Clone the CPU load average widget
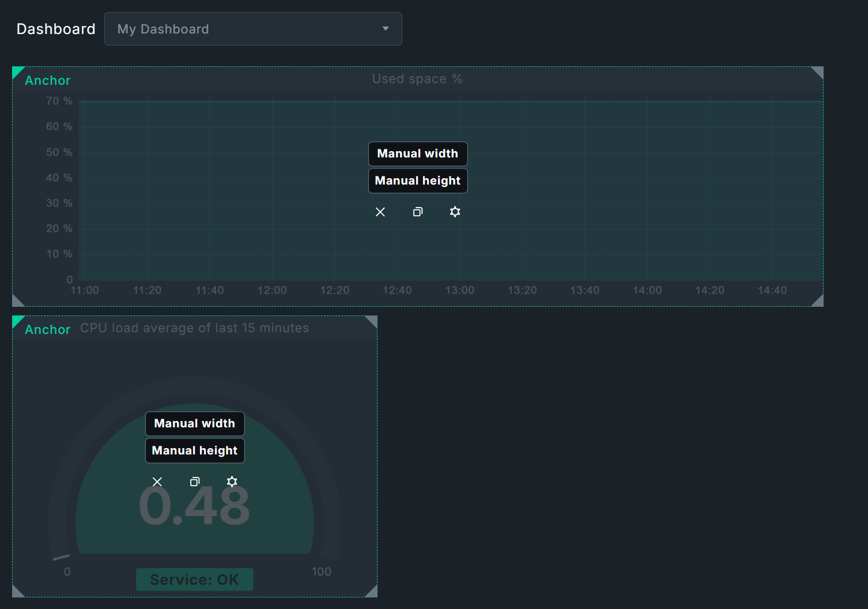 [x=195, y=482]
